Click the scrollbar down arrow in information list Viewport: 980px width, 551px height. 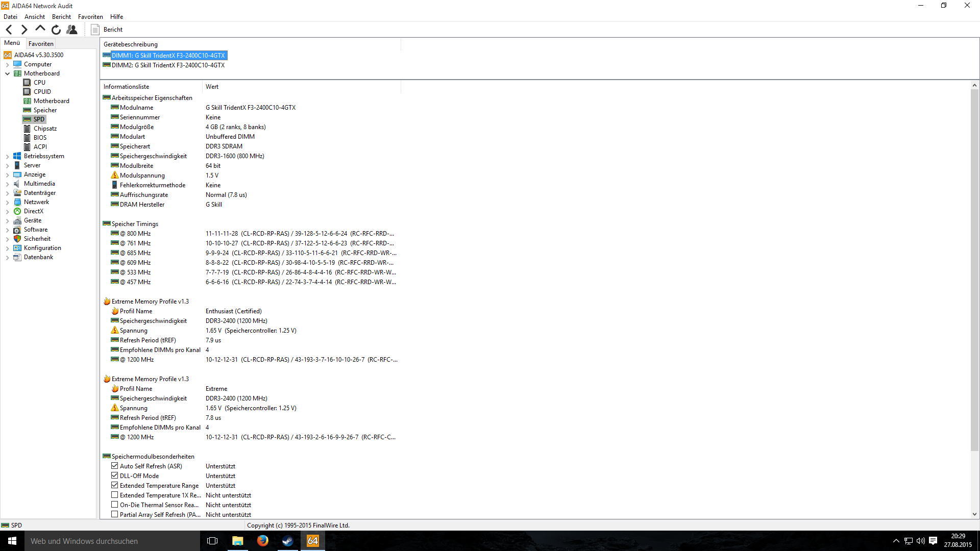974,514
